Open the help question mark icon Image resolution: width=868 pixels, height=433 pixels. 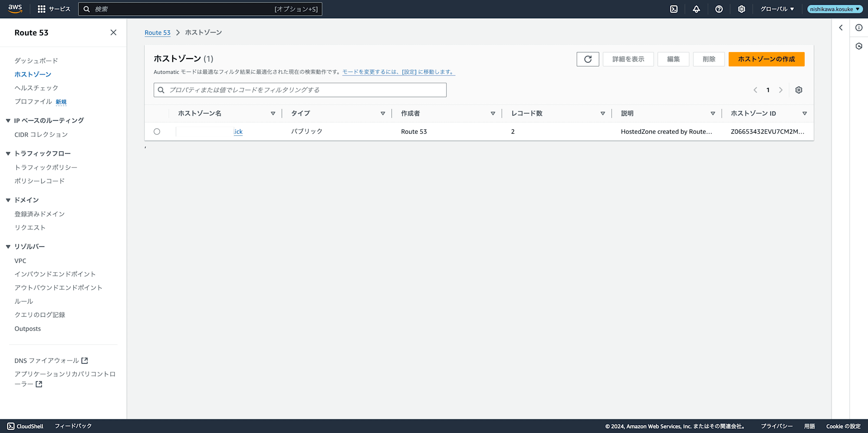719,9
